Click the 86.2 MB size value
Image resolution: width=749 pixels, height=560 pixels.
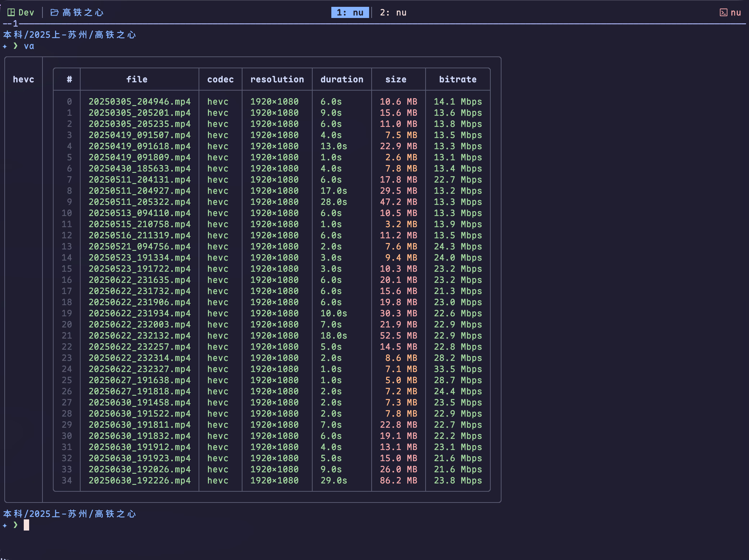coord(398,481)
